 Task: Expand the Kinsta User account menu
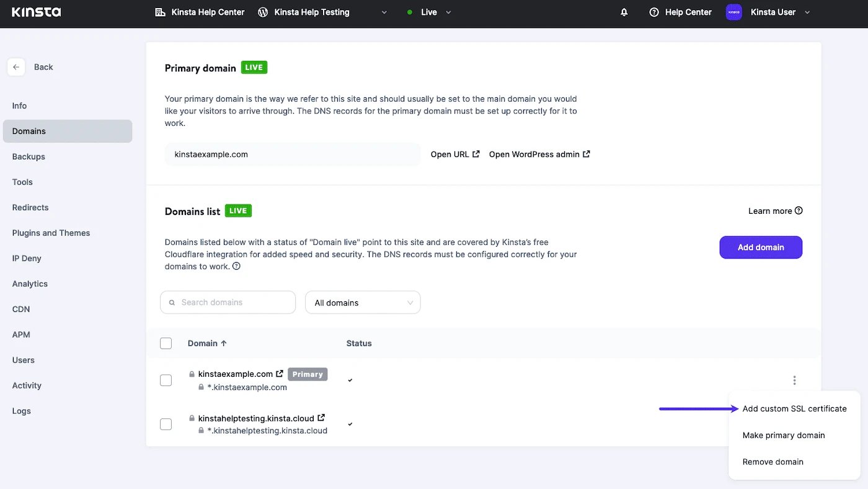click(807, 12)
